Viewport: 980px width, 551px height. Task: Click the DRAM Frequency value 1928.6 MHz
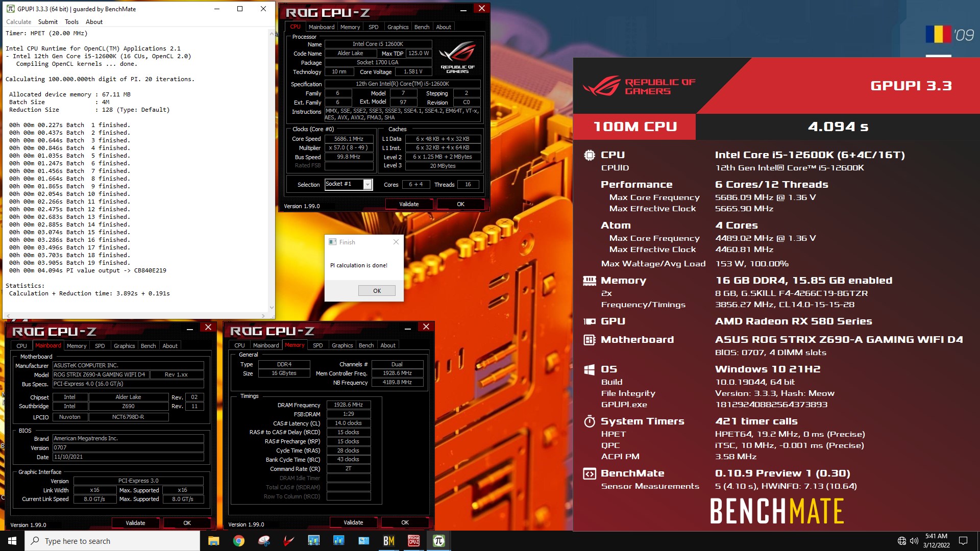[x=349, y=405]
